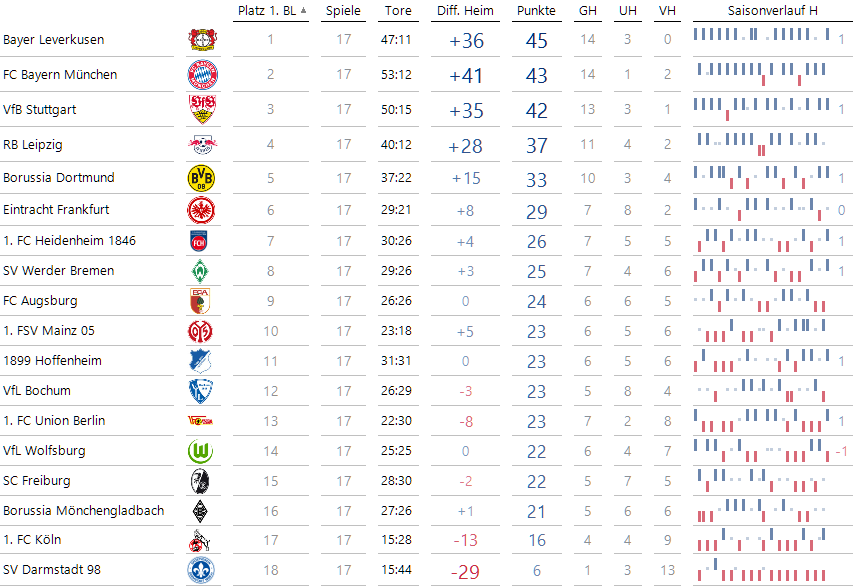This screenshot has width=865, height=587.
Task: Click the FC Bayern München logo
Action: click(x=202, y=75)
